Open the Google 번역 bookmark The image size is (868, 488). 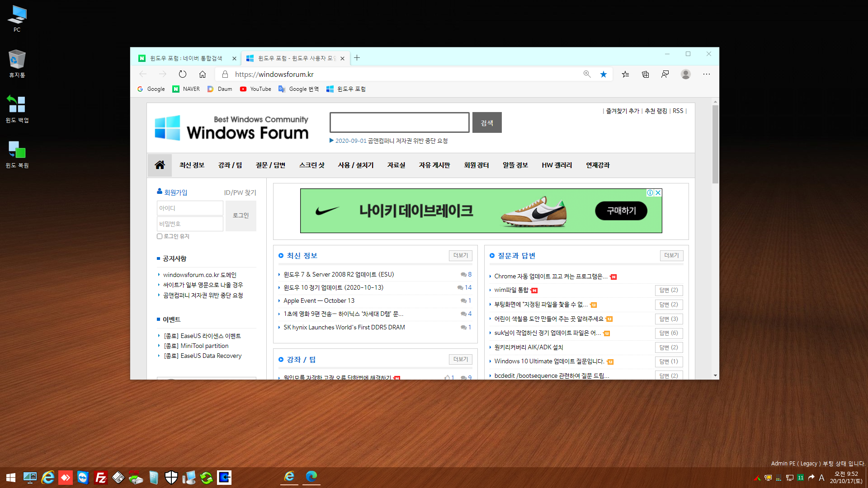(x=298, y=89)
